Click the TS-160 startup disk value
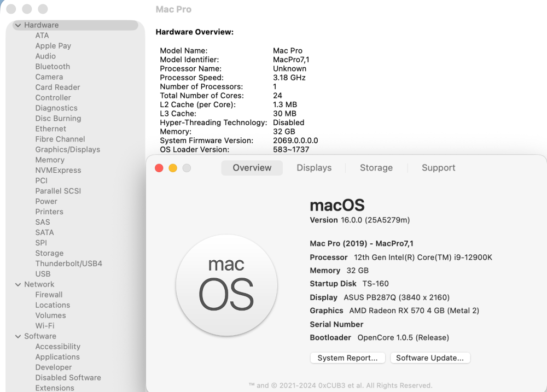The width and height of the screenshot is (547, 392). click(x=375, y=284)
